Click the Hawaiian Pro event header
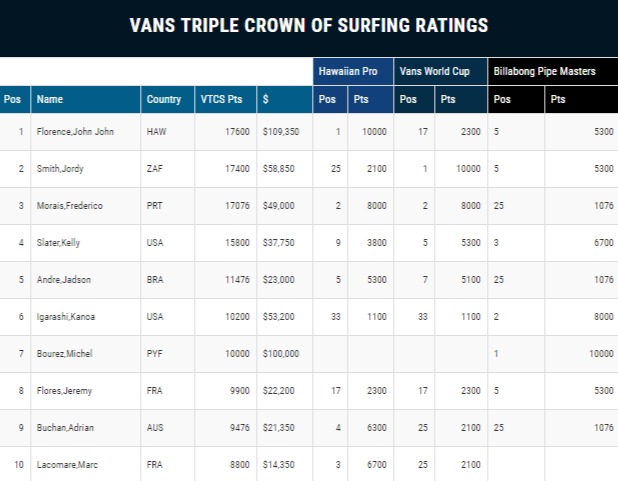 click(348, 72)
